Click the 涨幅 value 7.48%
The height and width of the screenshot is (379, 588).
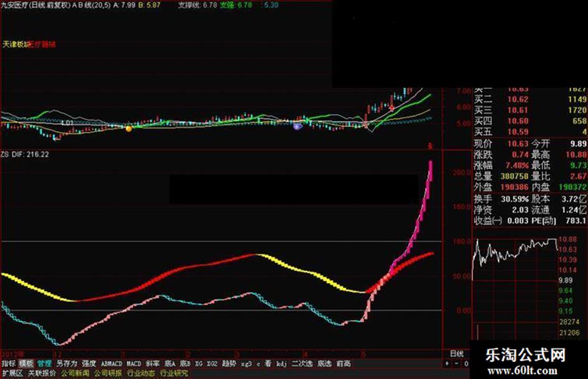tap(517, 166)
